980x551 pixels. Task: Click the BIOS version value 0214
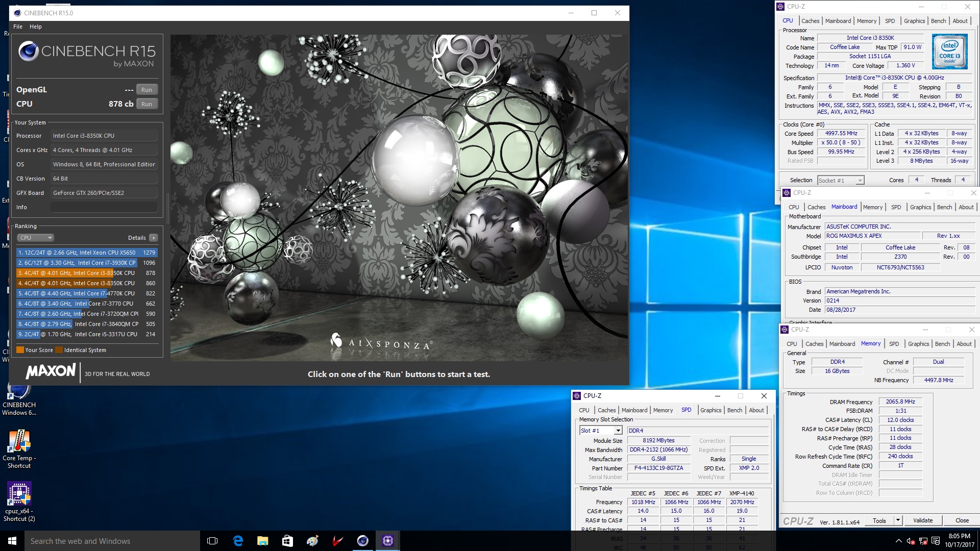pyautogui.click(x=900, y=300)
